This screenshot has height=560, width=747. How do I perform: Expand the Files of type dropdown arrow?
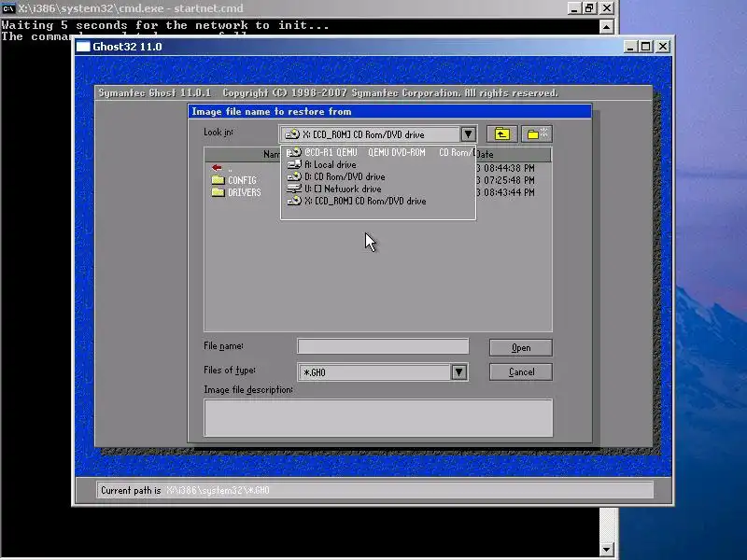[x=458, y=371]
